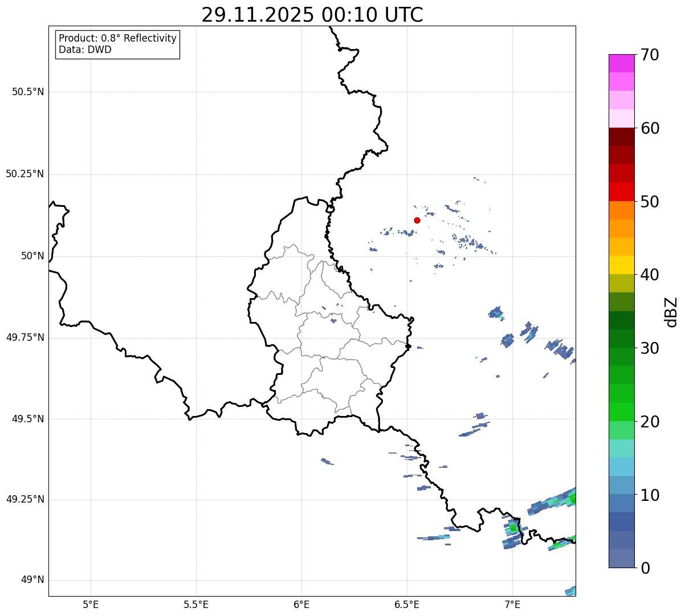Screen dimensions: 685x616
Task: Click the yellow colorbar segment above 40
Action: pyautogui.click(x=621, y=265)
